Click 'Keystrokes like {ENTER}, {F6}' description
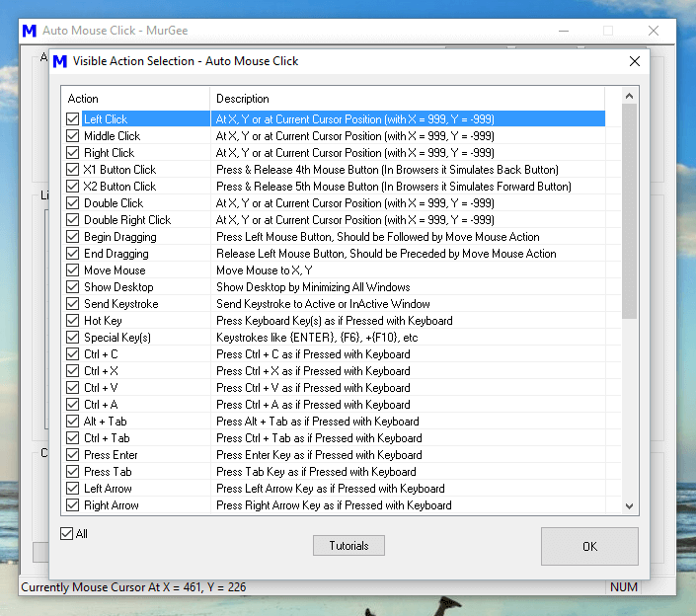Viewport: 696px width, 616px height. coord(317,338)
